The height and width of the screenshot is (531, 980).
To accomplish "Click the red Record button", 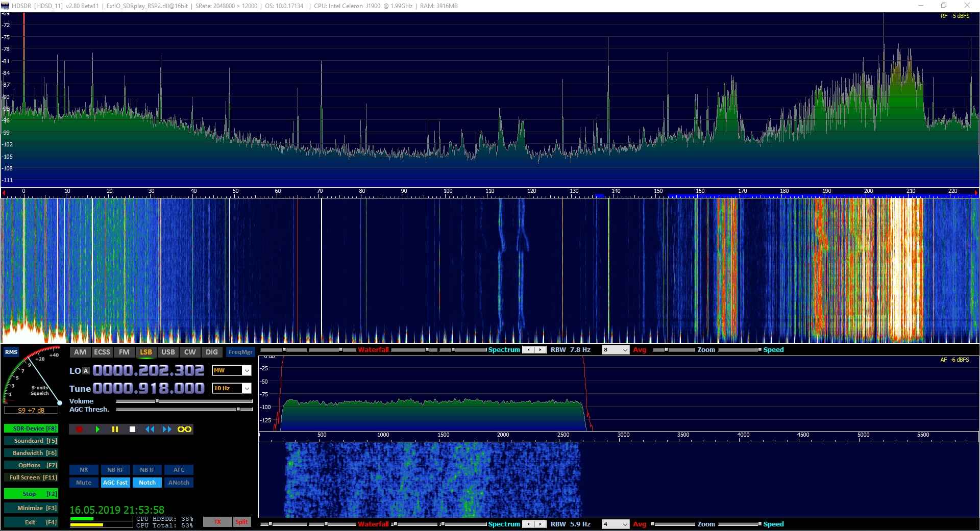I will click(79, 429).
